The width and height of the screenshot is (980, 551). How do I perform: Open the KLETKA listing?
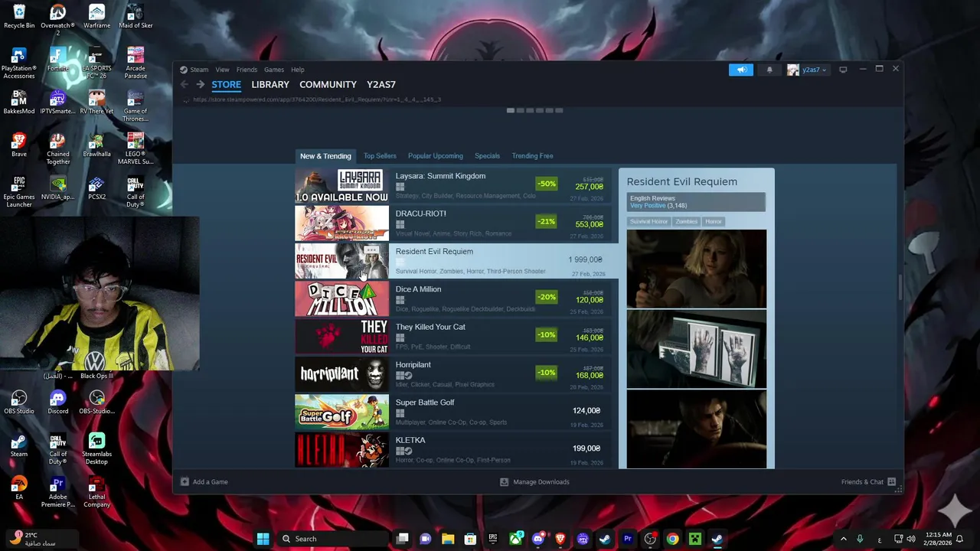tap(453, 450)
